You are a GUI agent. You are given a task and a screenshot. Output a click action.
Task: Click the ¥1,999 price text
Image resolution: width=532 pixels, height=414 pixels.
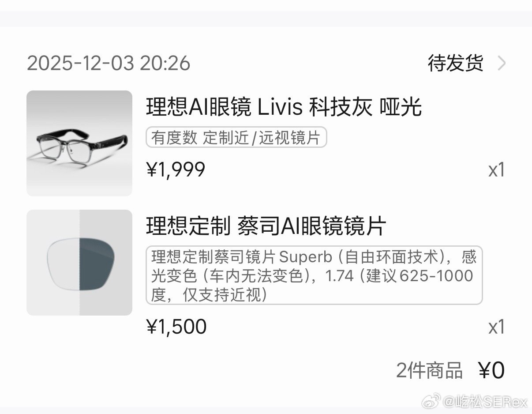tap(175, 169)
